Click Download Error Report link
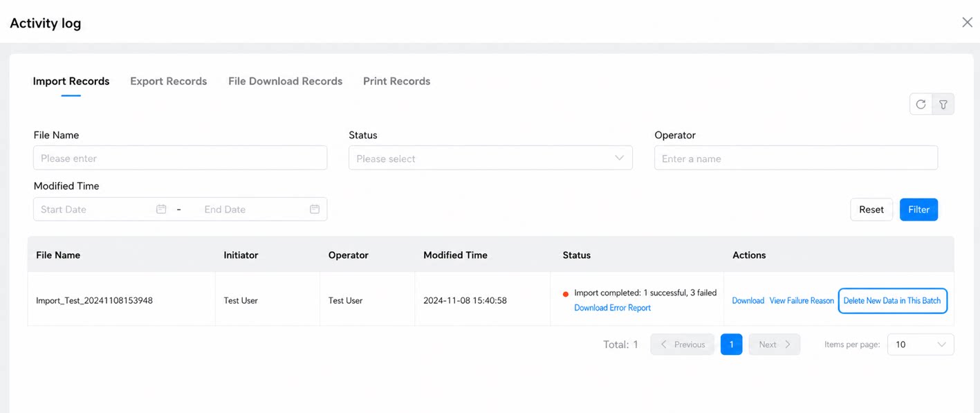Viewport: 980px width, 413px height. (612, 308)
